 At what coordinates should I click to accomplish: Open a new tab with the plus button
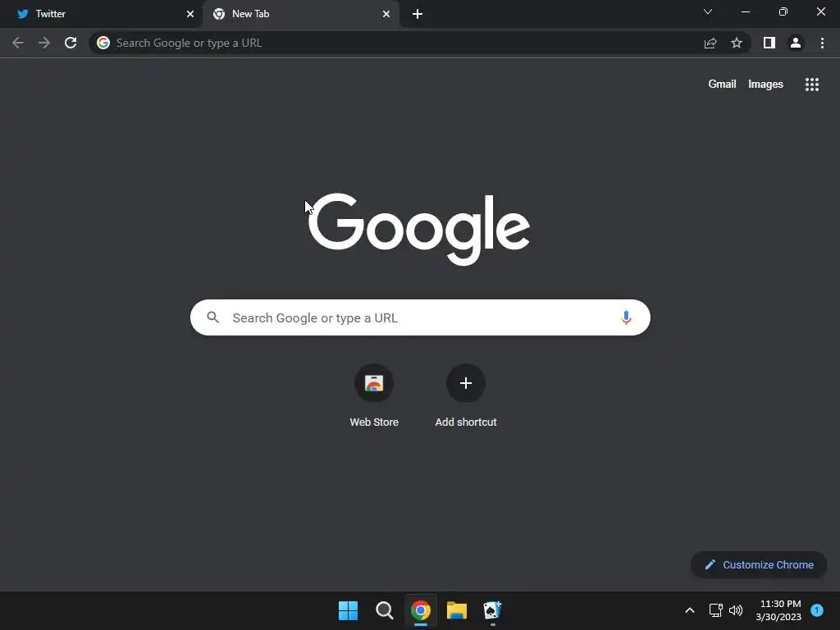click(x=418, y=14)
